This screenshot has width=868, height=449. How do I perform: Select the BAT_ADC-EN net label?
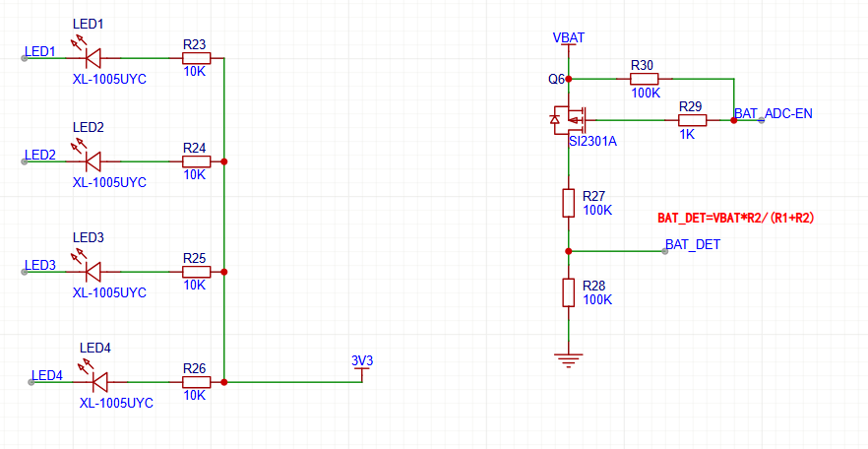pyautogui.click(x=773, y=113)
